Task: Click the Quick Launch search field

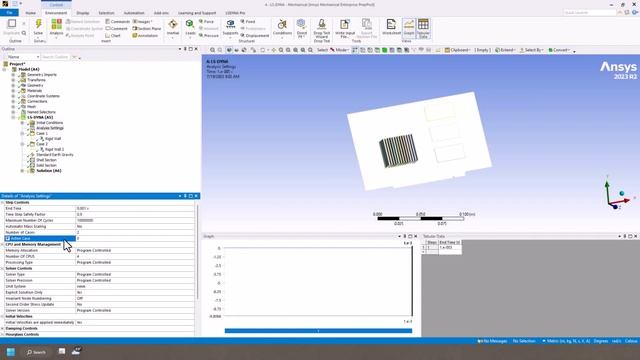Action: 590,13
